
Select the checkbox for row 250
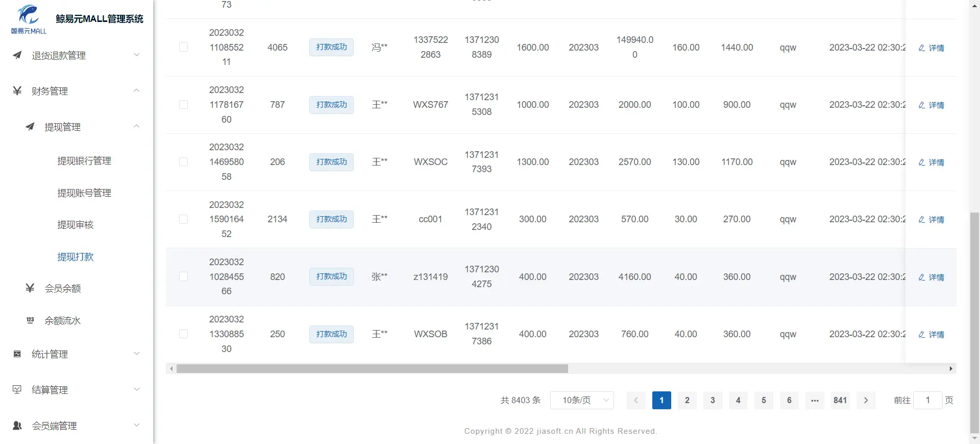click(x=183, y=334)
